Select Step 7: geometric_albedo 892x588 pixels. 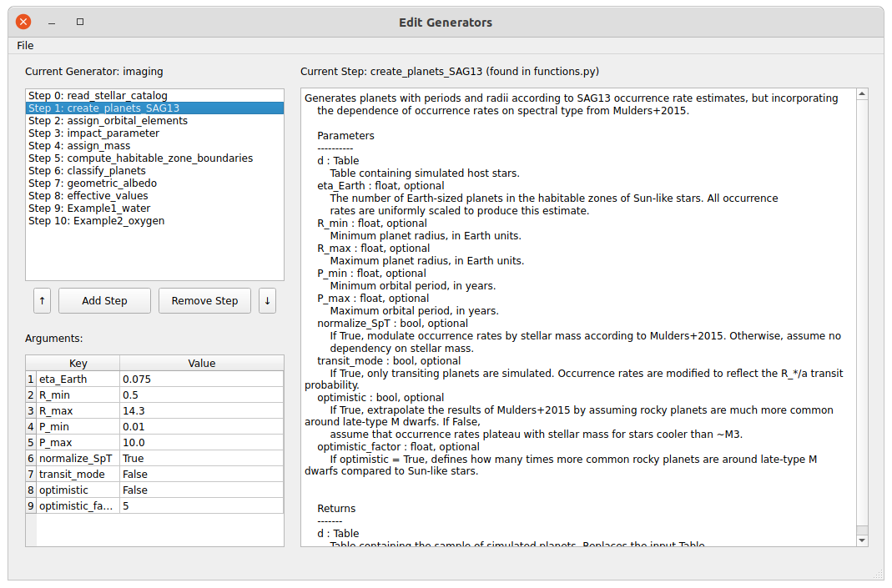[x=154, y=183]
